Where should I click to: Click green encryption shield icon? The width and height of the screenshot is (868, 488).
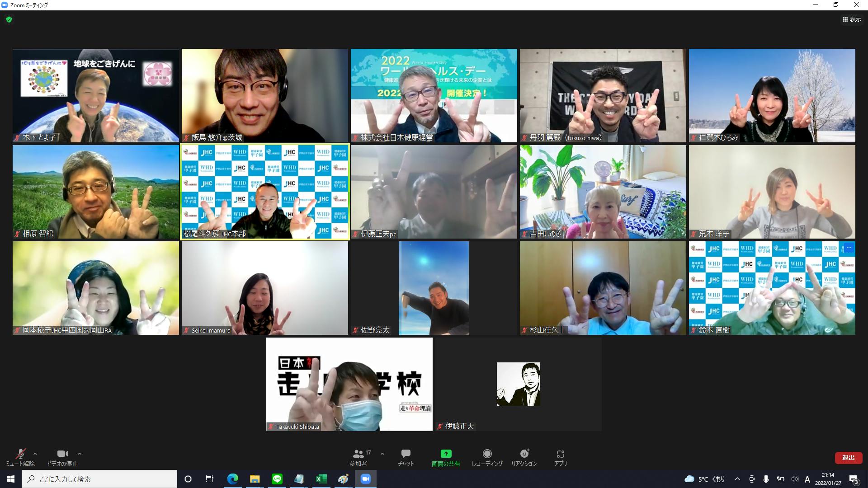9,19
